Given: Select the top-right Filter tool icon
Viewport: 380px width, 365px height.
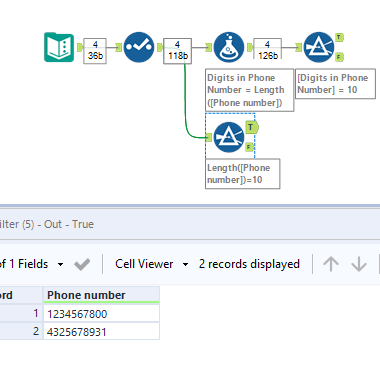Looking at the screenshot, I should [319, 47].
